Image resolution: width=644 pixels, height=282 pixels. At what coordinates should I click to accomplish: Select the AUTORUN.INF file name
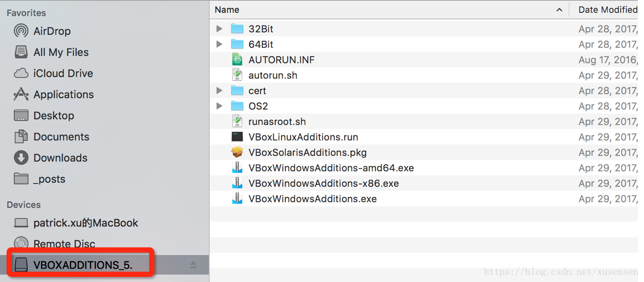(x=281, y=60)
